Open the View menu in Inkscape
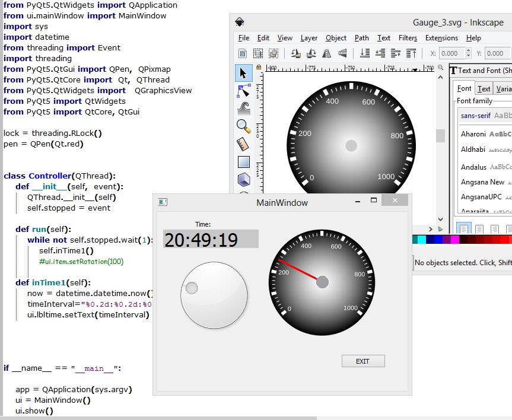The height and width of the screenshot is (420, 512). [x=285, y=38]
